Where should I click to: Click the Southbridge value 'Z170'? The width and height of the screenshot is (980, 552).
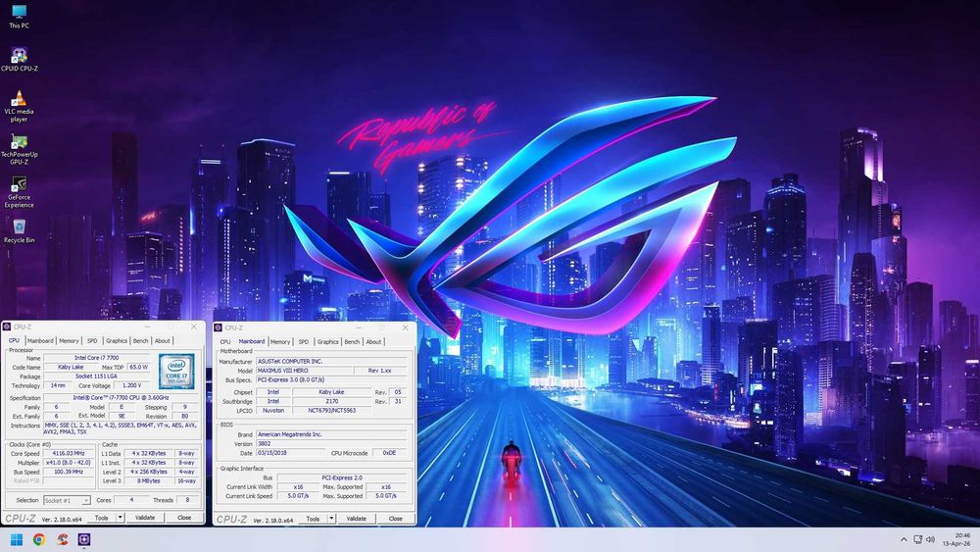pos(332,401)
